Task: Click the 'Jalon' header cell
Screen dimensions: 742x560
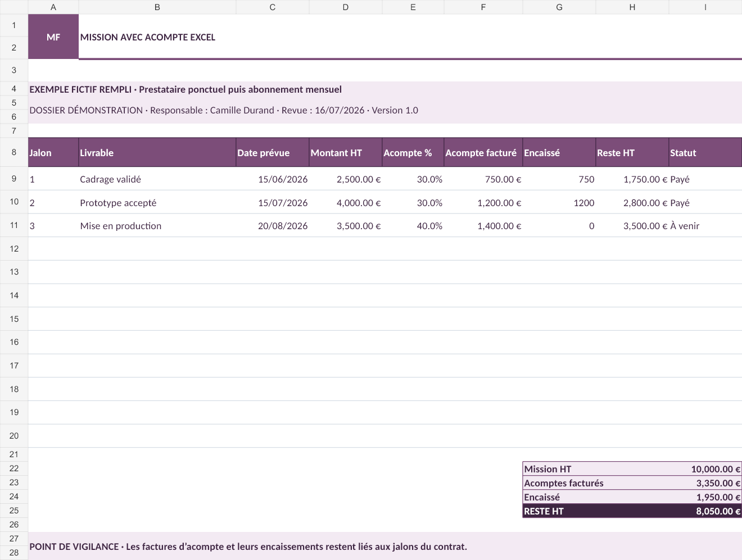Action: click(x=53, y=152)
